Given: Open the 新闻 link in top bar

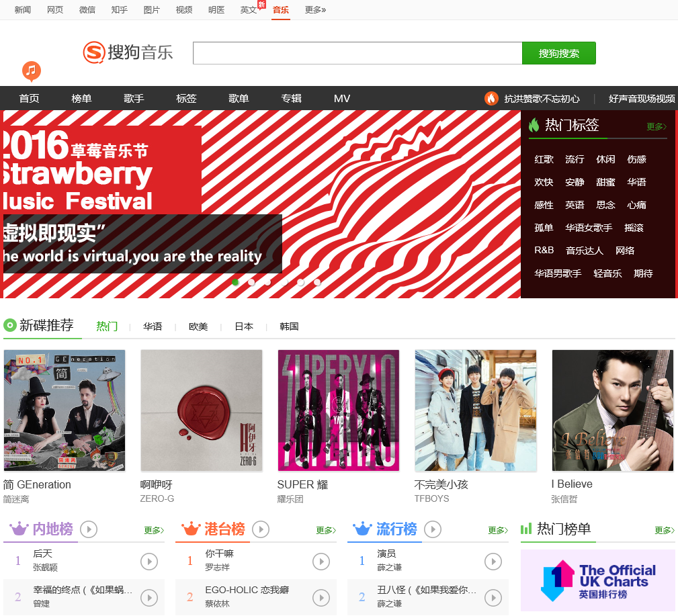Looking at the screenshot, I should click(22, 10).
